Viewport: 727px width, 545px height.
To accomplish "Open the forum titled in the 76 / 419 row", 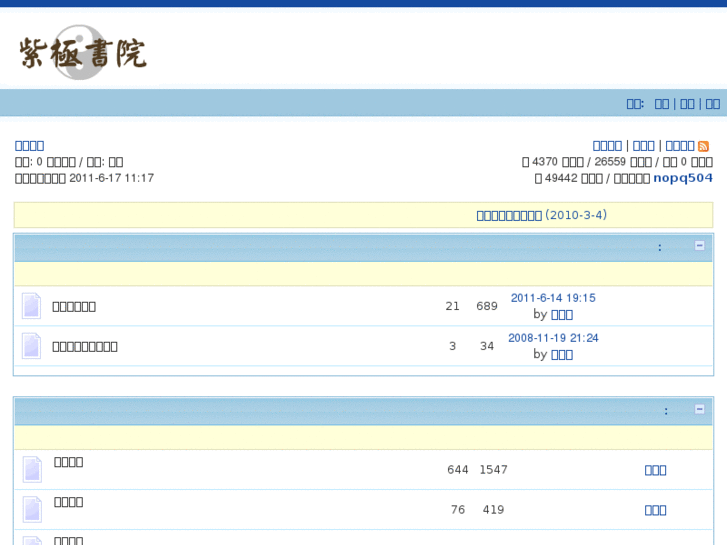I will click(69, 502).
